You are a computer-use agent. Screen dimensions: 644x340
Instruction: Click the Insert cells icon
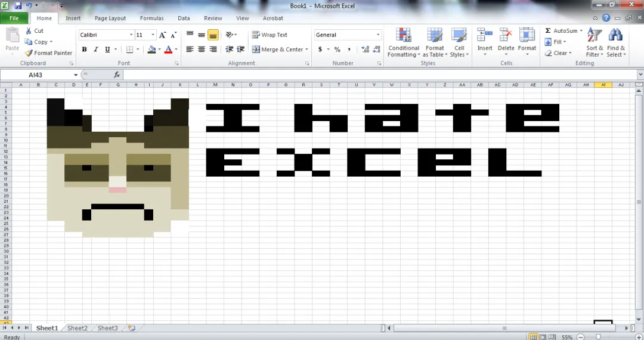(x=485, y=35)
